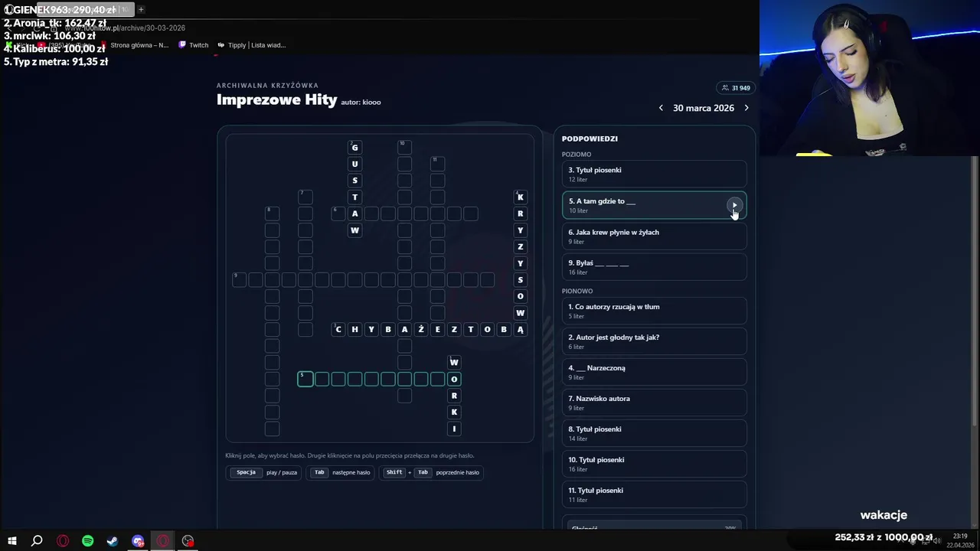Viewport: 980px width, 551px height.
Task: Click the crossword cell with letter Ą
Action: pos(521,329)
